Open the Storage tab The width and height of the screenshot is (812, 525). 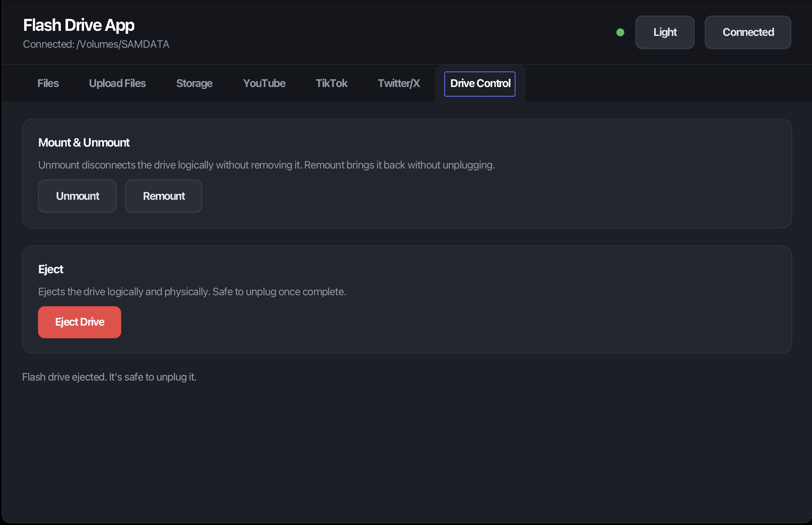pyautogui.click(x=194, y=84)
